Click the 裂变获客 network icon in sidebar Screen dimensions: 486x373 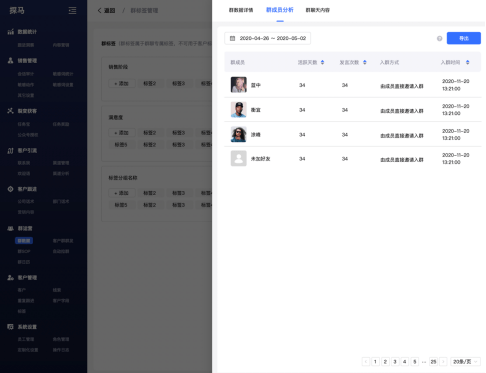pyautogui.click(x=11, y=111)
